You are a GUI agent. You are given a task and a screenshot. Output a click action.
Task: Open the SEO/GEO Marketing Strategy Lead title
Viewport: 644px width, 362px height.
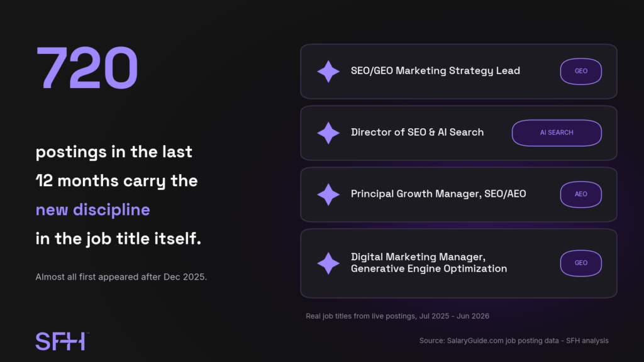(x=435, y=71)
